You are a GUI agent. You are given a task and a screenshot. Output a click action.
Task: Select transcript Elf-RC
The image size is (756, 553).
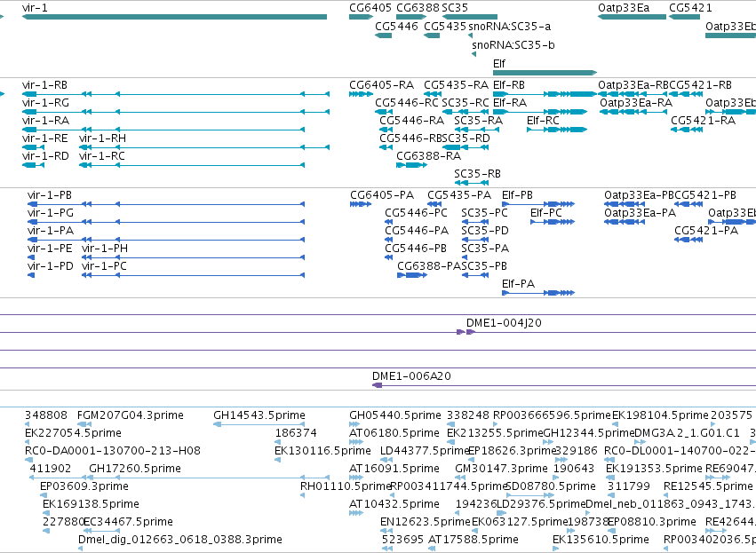click(x=557, y=130)
